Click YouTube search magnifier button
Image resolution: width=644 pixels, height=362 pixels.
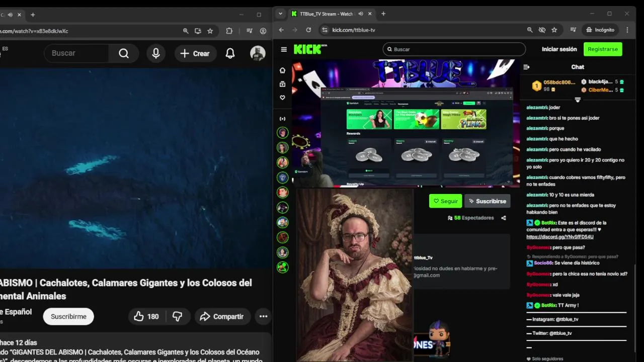124,53
